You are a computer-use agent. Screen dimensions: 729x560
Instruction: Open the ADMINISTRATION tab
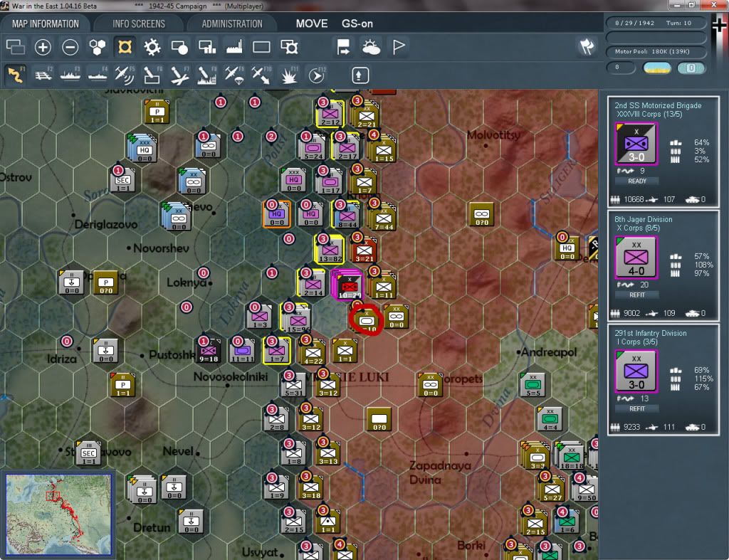click(x=232, y=23)
